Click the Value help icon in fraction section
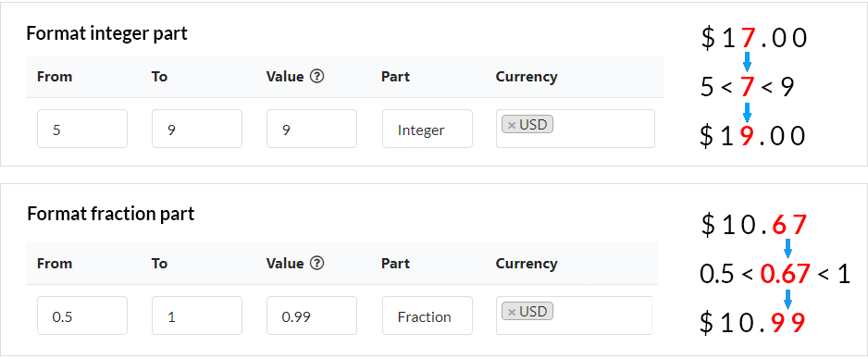This screenshot has height=359, width=868. click(316, 264)
